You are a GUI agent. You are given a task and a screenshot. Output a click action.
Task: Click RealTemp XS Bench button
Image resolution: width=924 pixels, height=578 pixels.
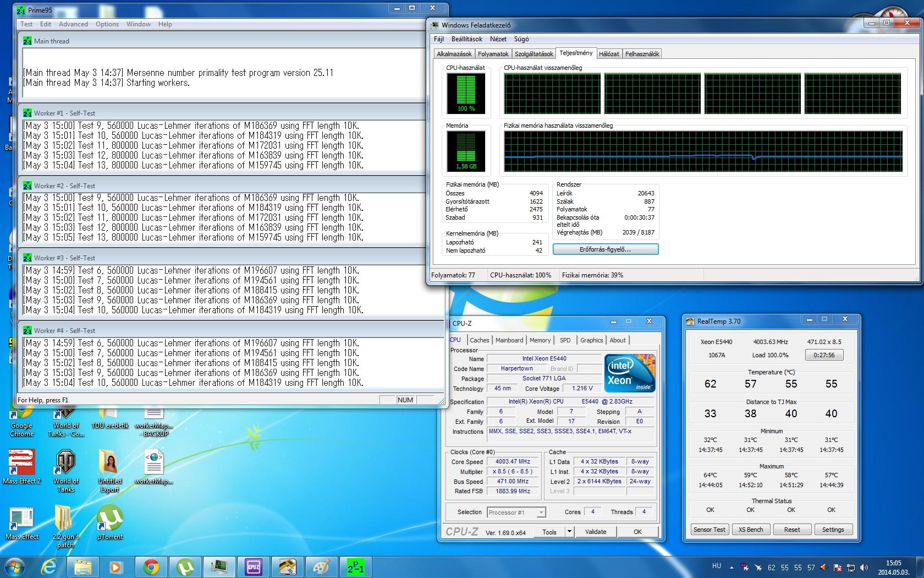(751, 530)
